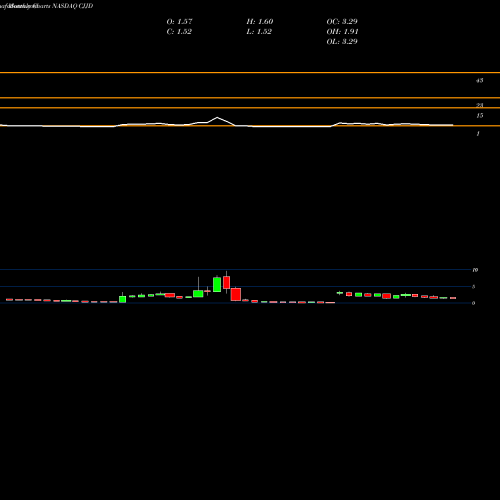Click the 'O: 1.57' open value
Viewport: 500px width, 500px height.
(x=179, y=22)
